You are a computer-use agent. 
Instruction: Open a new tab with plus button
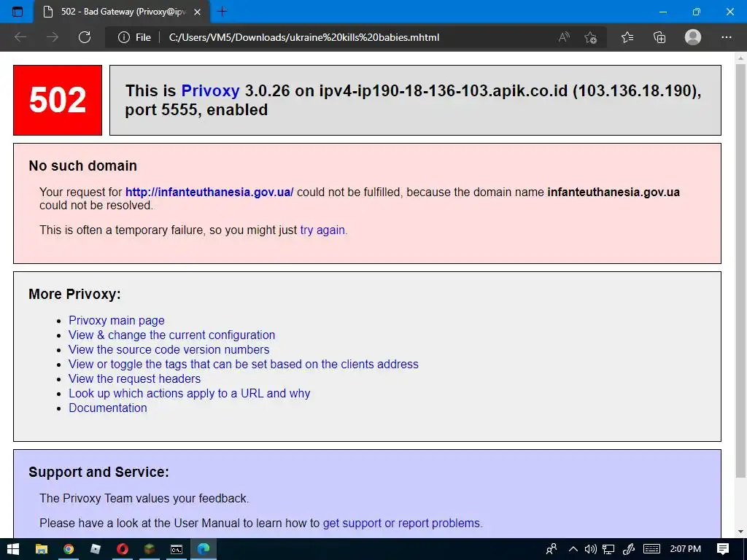(x=222, y=12)
